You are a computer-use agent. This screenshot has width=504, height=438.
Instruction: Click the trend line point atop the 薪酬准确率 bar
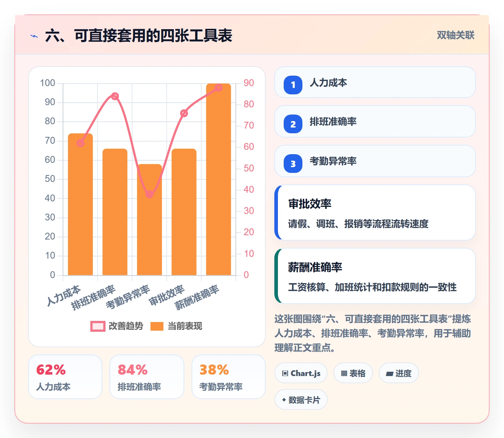pyautogui.click(x=219, y=88)
